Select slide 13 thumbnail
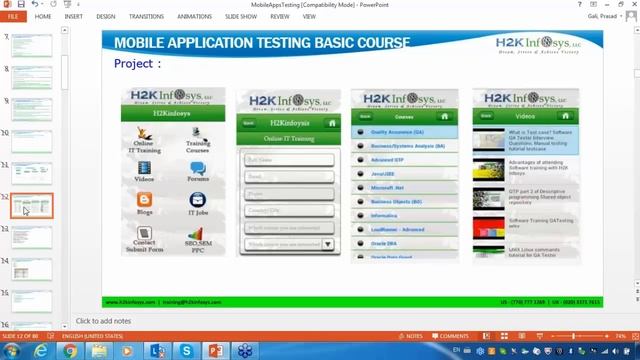This screenshot has height=360, width=640. [32, 238]
